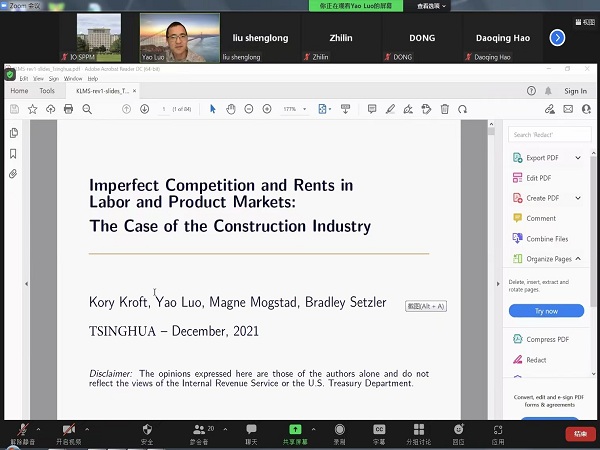This screenshot has width=600, height=450.
Task: Star this file as favorite
Action: 32,108
